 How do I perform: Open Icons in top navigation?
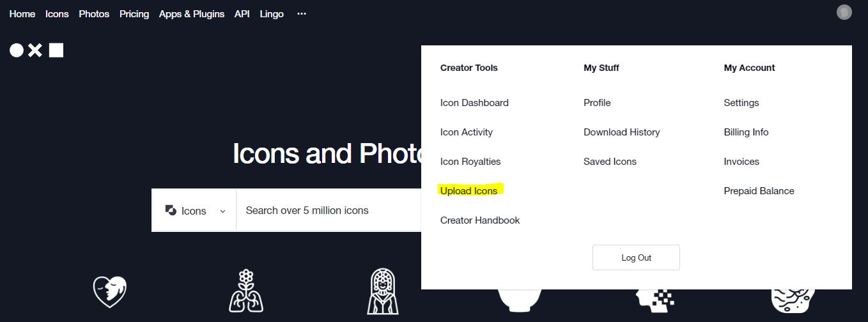coord(57,13)
